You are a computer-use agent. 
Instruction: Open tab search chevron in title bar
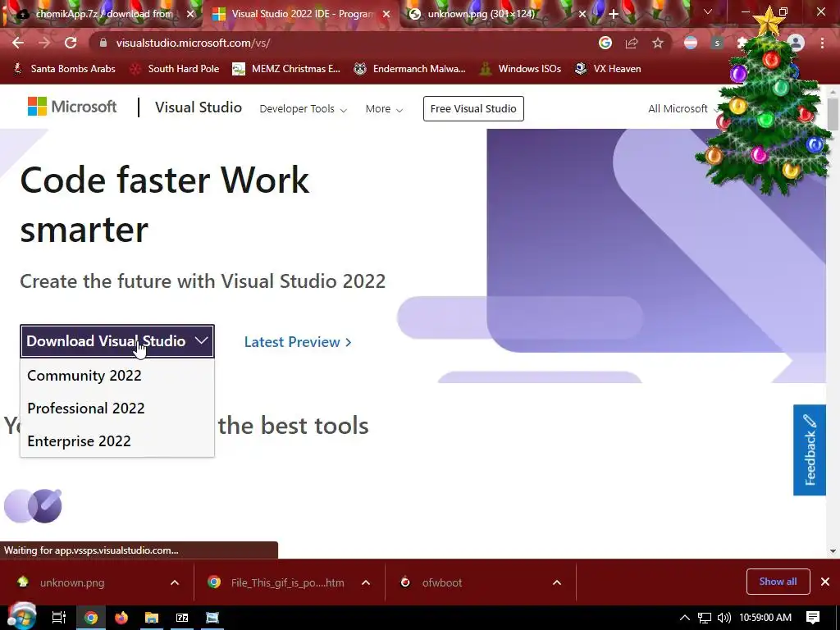coord(708,11)
